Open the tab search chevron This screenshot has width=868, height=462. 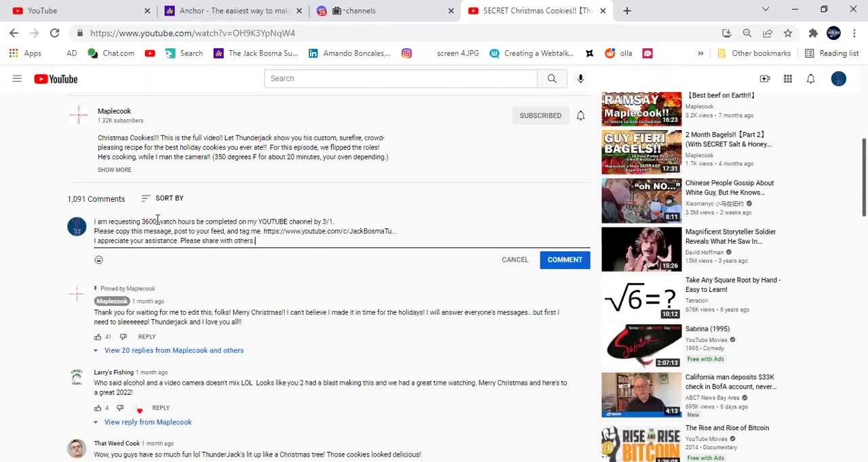coord(766,9)
